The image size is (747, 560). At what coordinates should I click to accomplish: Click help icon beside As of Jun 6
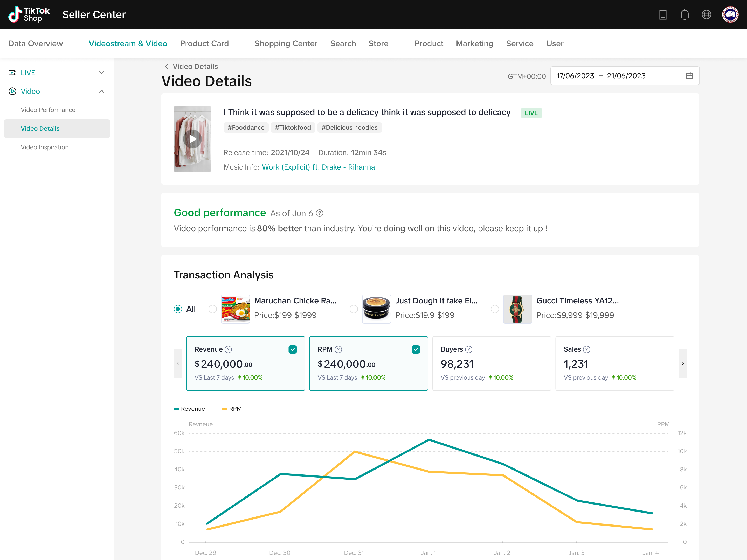click(320, 213)
